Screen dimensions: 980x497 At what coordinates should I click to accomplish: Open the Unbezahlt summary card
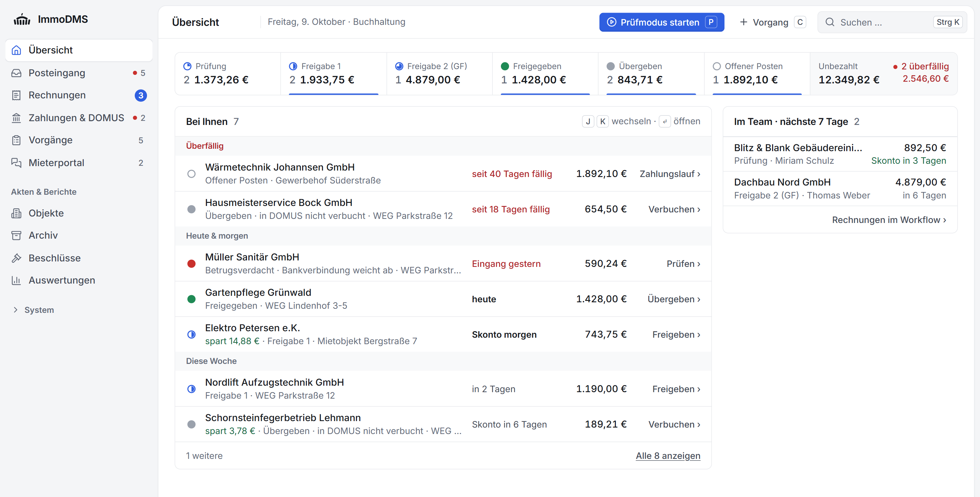point(883,74)
